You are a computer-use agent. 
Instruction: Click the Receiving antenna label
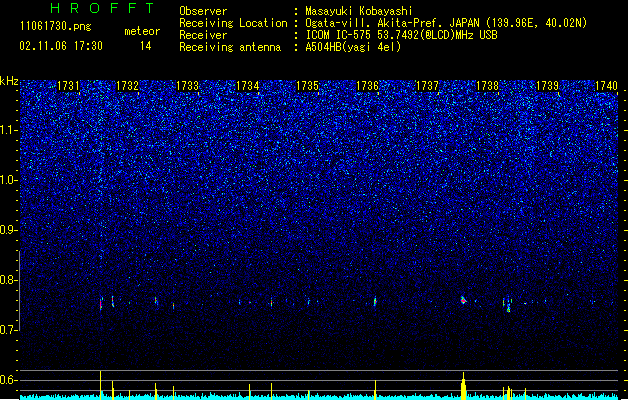click(x=230, y=47)
